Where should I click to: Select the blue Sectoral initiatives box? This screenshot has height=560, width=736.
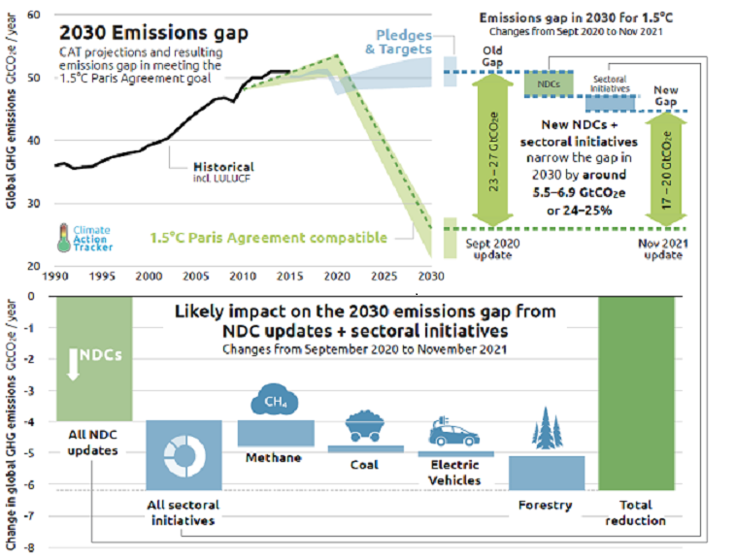coord(612,101)
